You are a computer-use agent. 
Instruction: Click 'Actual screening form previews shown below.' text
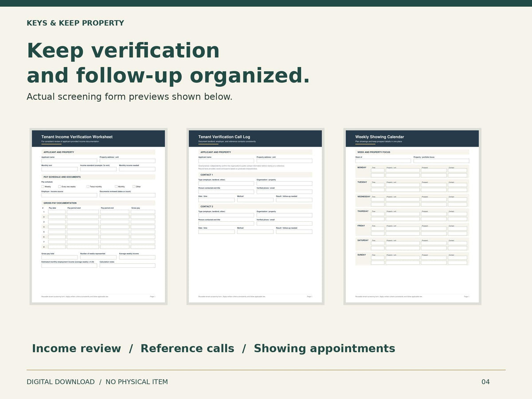[x=129, y=97]
